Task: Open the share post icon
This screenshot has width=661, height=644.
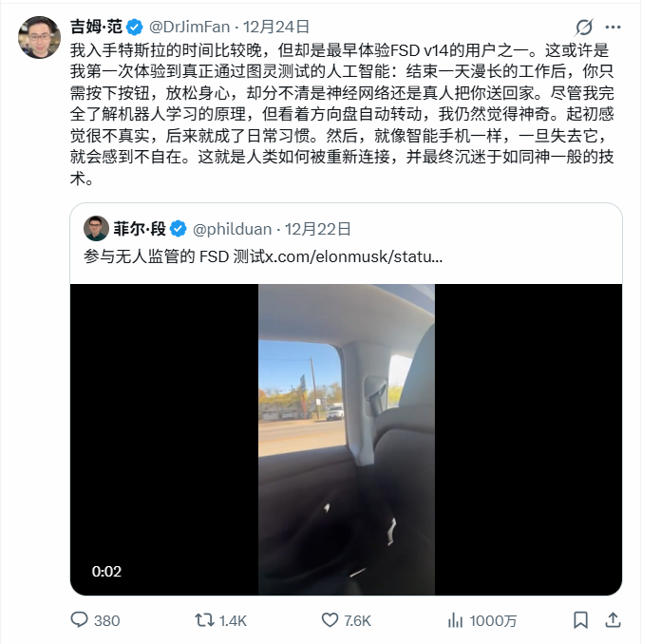Action: click(613, 620)
